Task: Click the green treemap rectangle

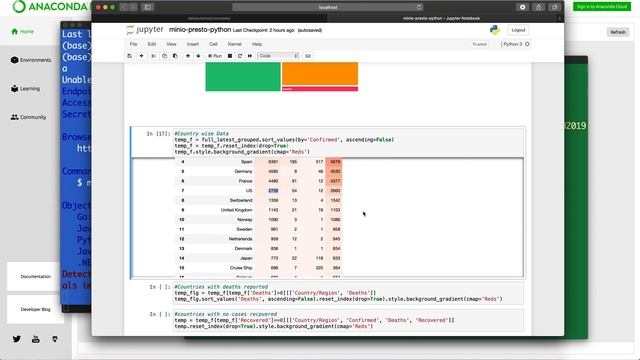Action: (x=243, y=77)
